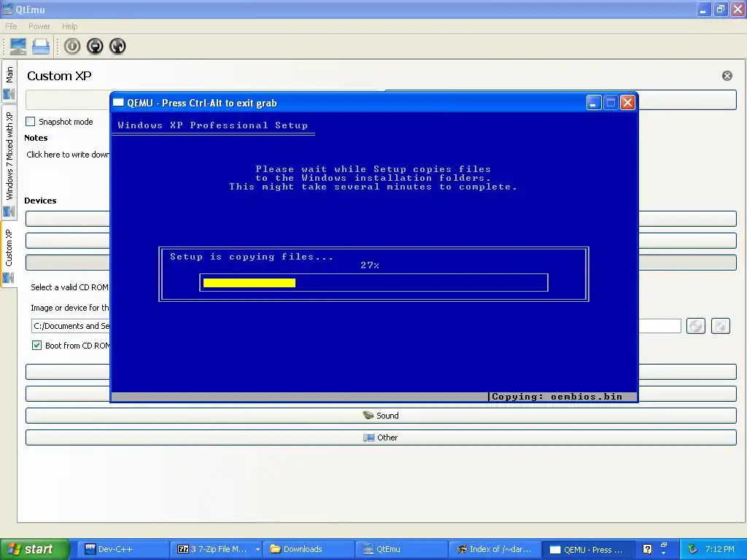Click the grey power start toolbar button
The height and width of the screenshot is (560, 747).
[72, 46]
